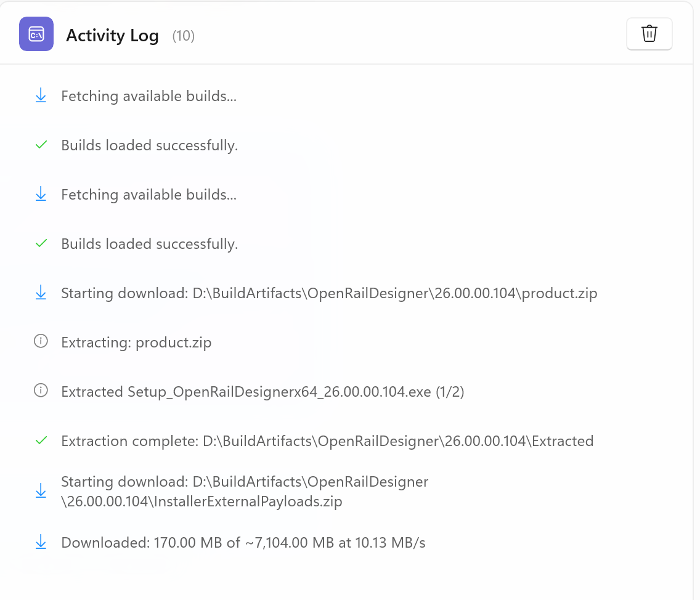This screenshot has width=700, height=600.
Task: Click the download icon on the download progress entry
Action: 41,543
